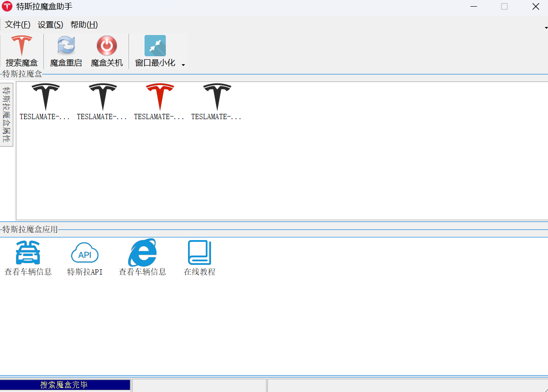Expand the 特斯拉魔盒属性 vertical side panel

(x=7, y=114)
